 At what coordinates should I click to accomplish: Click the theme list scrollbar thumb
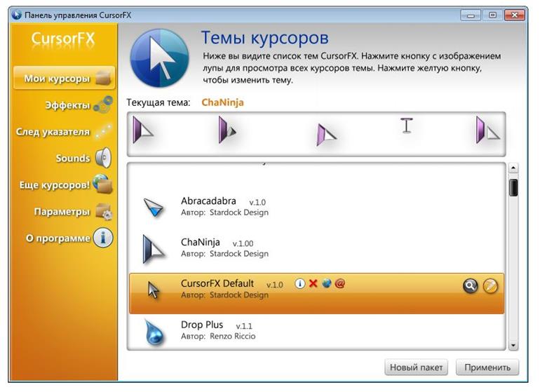pos(513,188)
